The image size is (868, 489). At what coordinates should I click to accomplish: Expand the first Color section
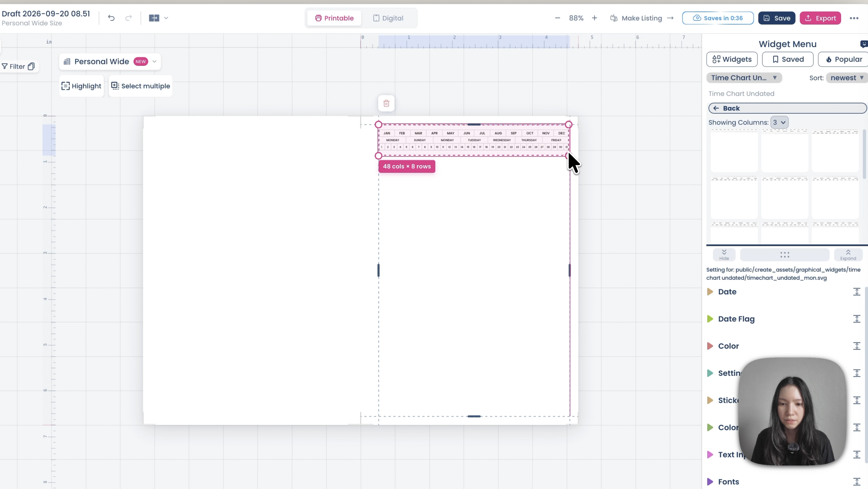(x=710, y=346)
